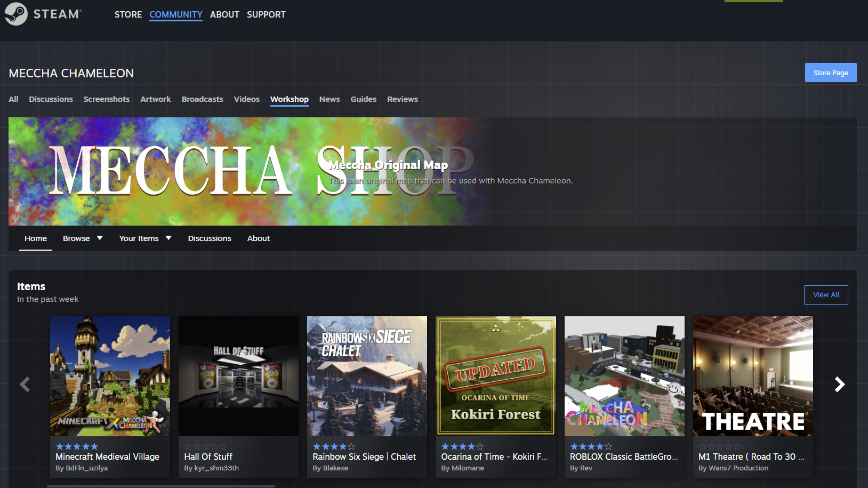868x488 pixels.
Task: Click M1 Theatre ( Road To 30 title
Action: tap(751, 457)
